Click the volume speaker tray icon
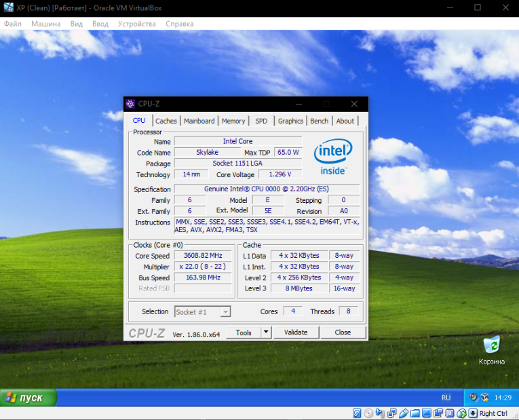Screen dimensions: 519x420 click(474, 397)
